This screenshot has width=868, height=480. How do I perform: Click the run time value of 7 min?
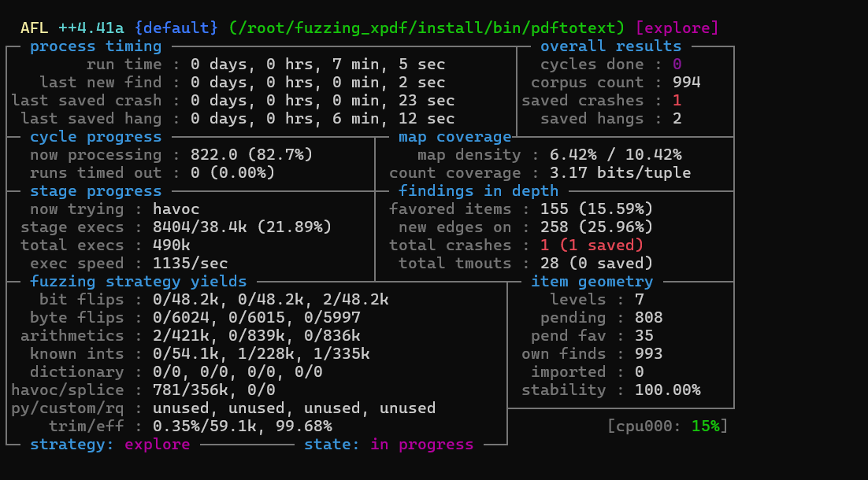[317, 65]
